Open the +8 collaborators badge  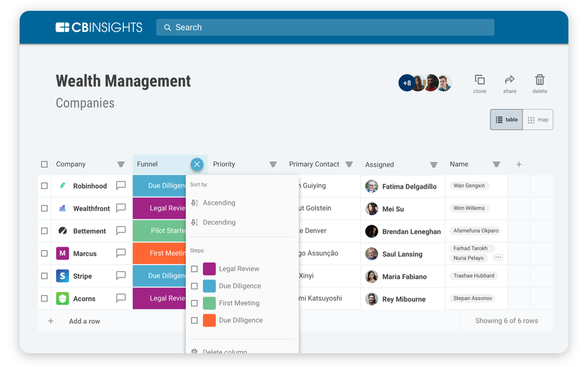click(407, 83)
